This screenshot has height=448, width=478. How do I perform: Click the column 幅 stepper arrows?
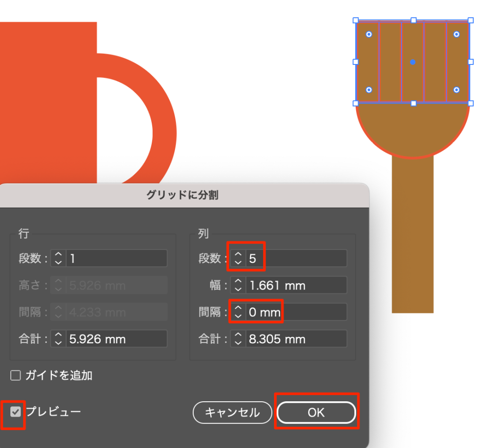[238, 285]
